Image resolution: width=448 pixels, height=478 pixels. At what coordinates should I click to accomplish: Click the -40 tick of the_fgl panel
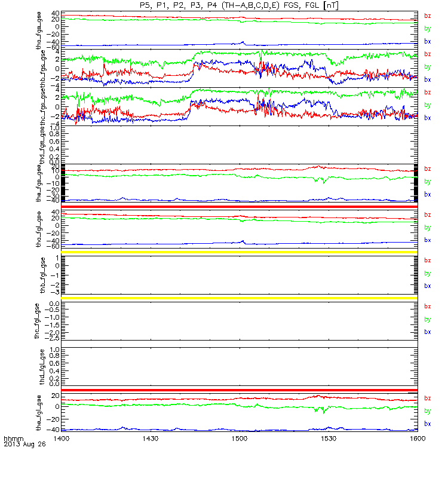click(x=53, y=430)
